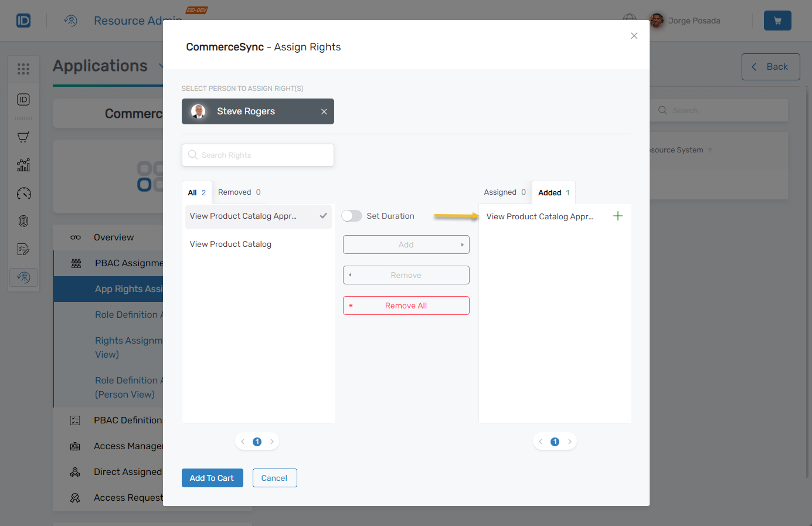Click the green plus icon beside added right
812x526 pixels.
coord(617,216)
